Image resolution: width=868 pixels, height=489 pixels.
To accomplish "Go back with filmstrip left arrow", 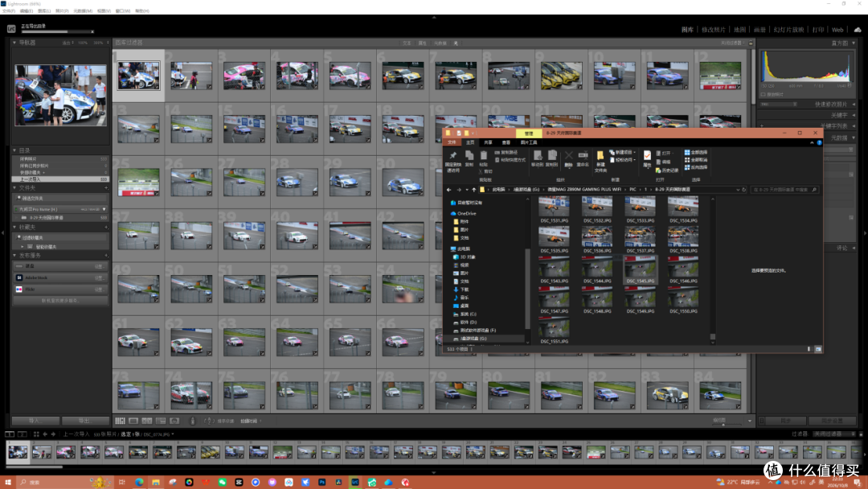I will tap(45, 434).
